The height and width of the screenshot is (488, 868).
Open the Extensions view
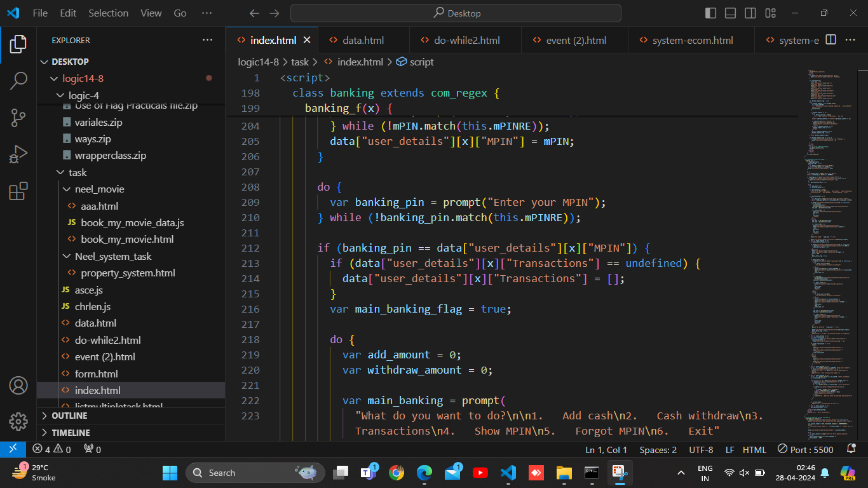point(18,191)
